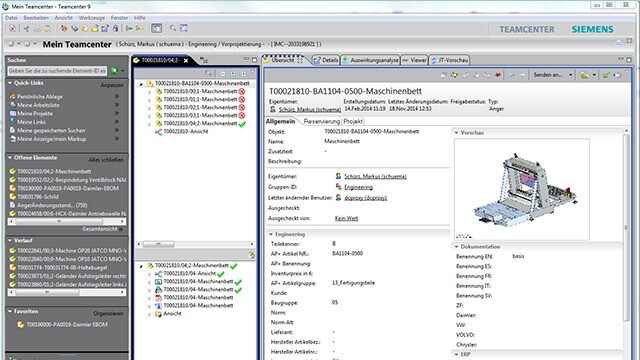Expand the T00021810/00;1-Maschinenbett tree node

(x=149, y=91)
